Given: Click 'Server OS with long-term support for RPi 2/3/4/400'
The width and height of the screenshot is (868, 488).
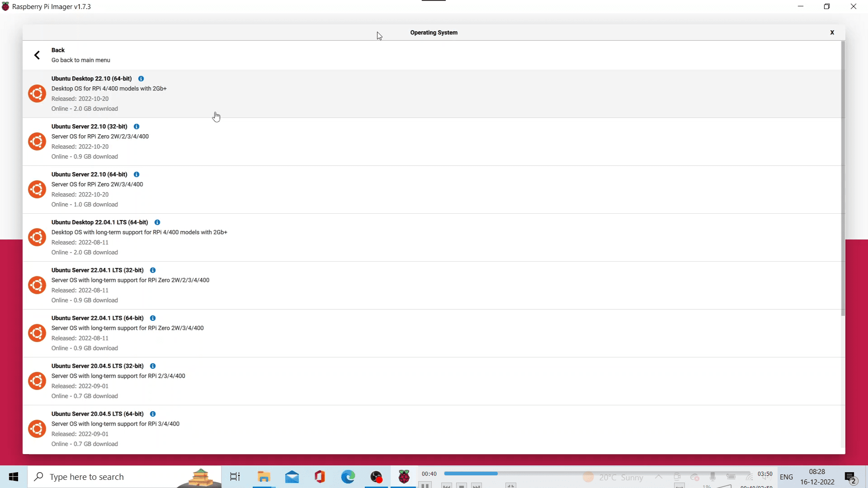Looking at the screenshot, I should point(118,376).
